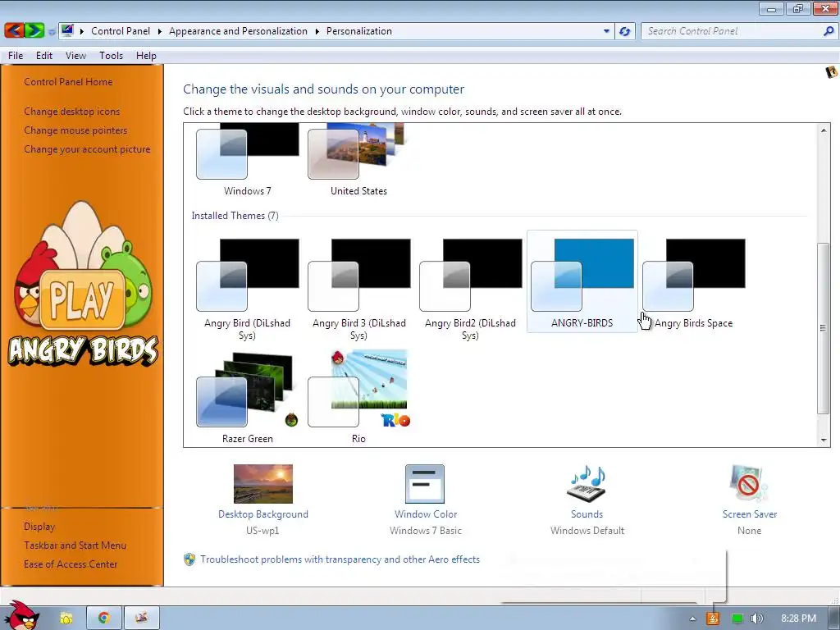Open the Edit menu

44,56
